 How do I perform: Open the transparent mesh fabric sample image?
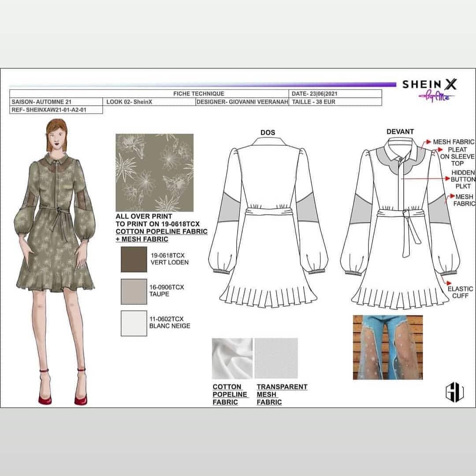coord(276,358)
